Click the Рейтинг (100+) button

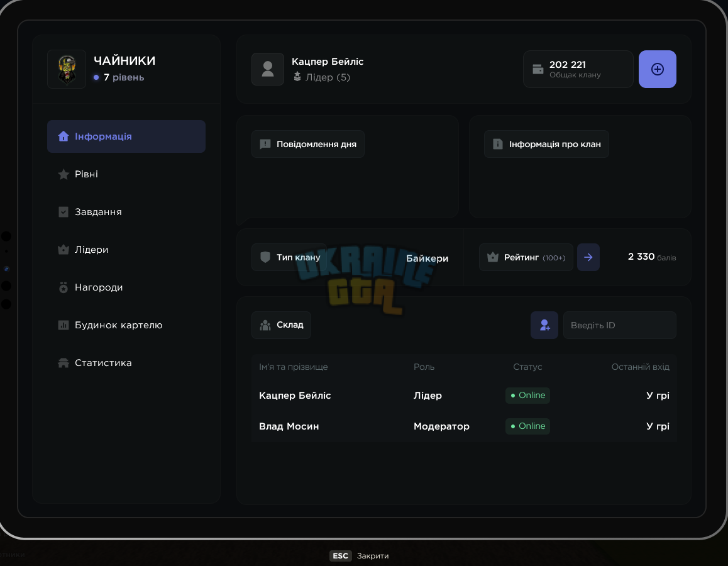pos(526,257)
